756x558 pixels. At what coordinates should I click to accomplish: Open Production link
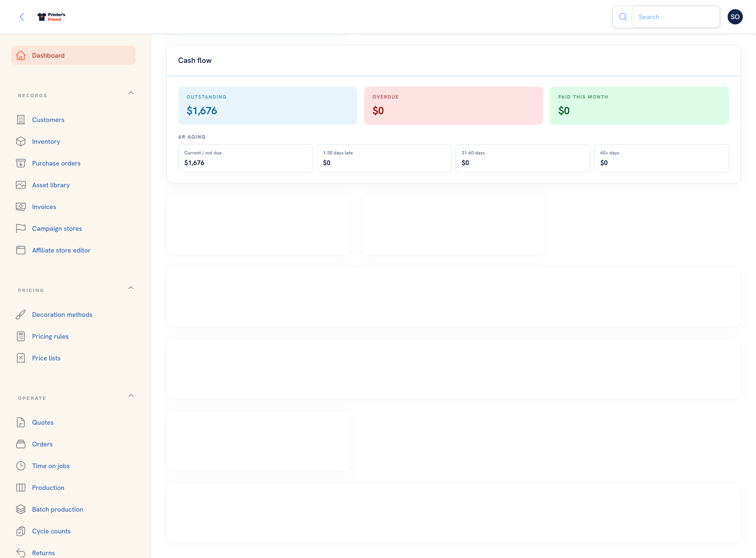48,488
